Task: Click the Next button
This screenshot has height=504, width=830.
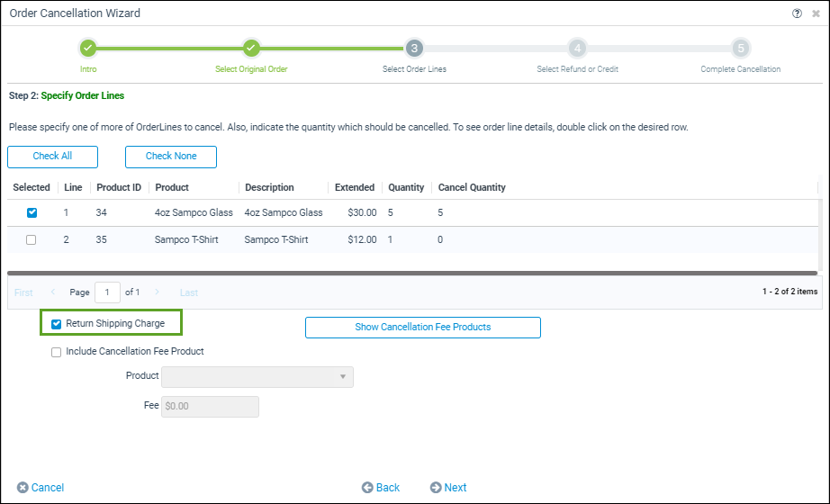Action: 448,488
